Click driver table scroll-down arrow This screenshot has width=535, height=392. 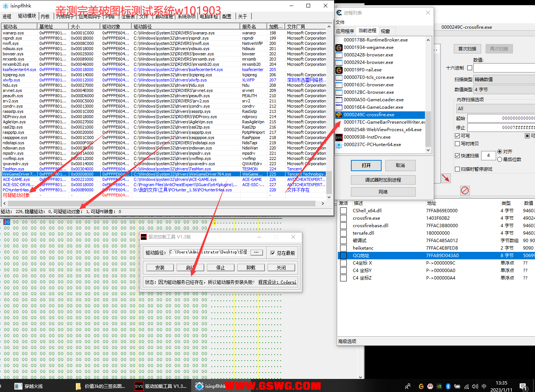(329, 197)
